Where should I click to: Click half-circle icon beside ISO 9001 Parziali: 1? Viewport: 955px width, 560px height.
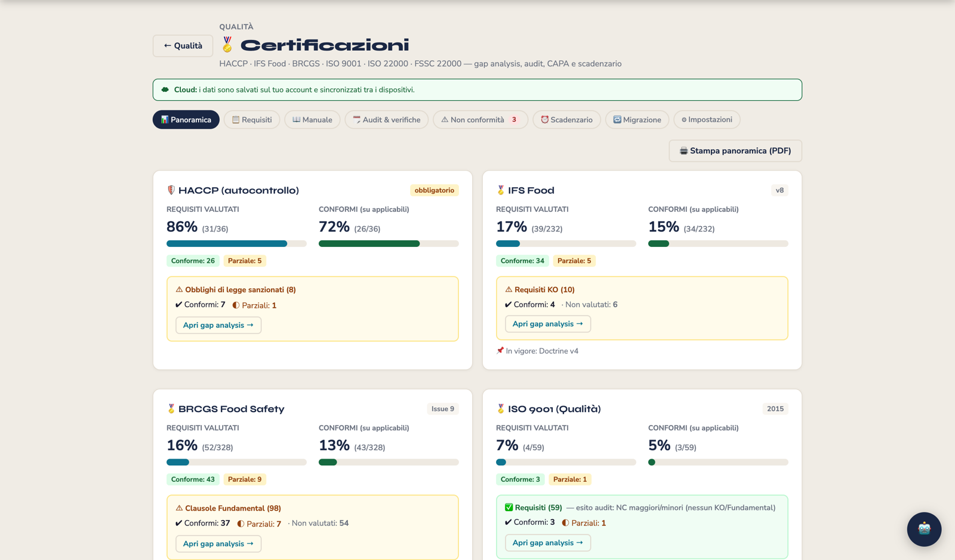565,523
